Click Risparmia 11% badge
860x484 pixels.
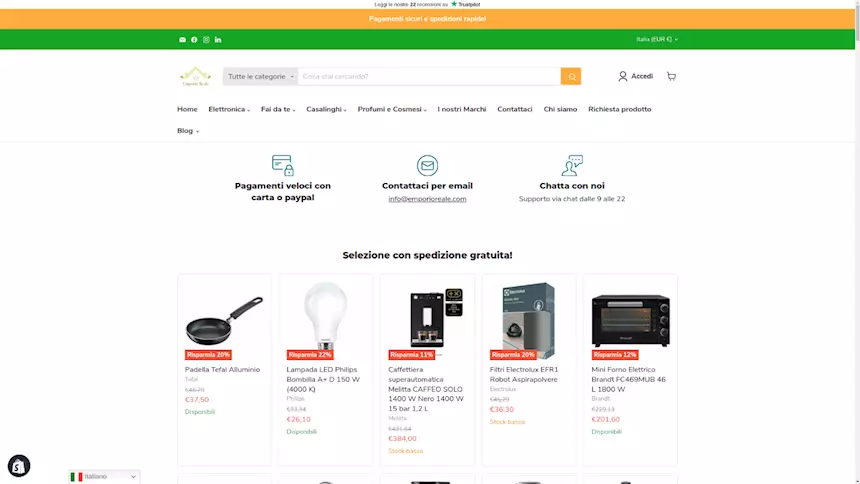click(411, 355)
